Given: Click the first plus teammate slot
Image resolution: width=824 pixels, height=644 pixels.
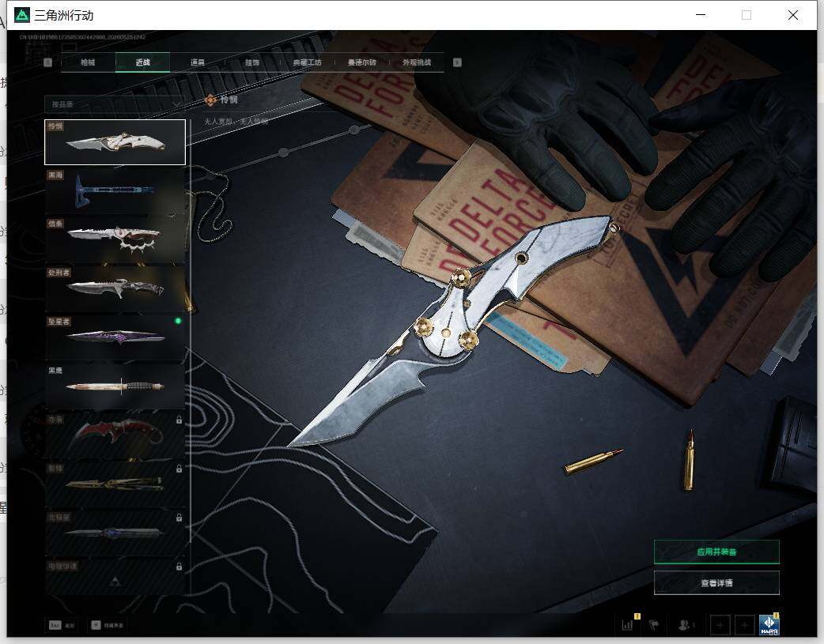Looking at the screenshot, I should (720, 625).
